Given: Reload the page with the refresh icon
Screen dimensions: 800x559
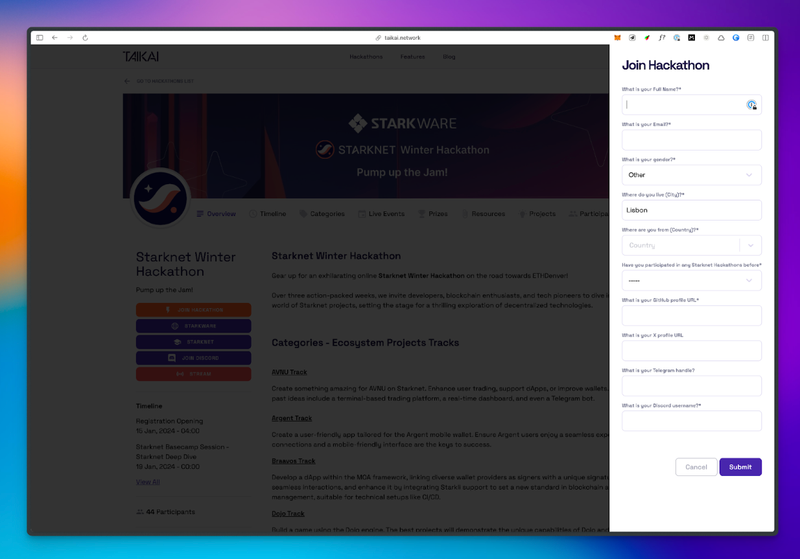Looking at the screenshot, I should coord(85,38).
